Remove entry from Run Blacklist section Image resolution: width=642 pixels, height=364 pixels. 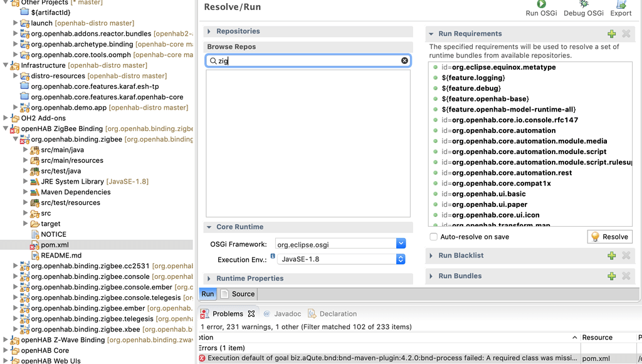pos(626,256)
